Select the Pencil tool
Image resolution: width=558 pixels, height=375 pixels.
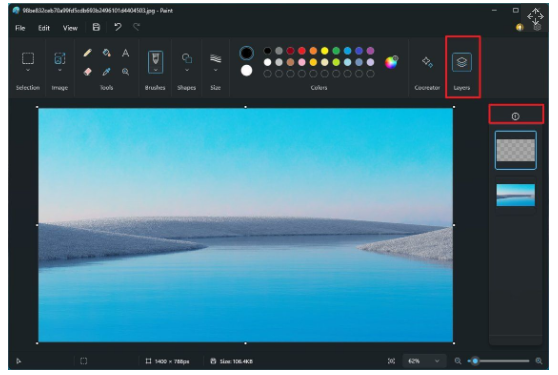(88, 53)
